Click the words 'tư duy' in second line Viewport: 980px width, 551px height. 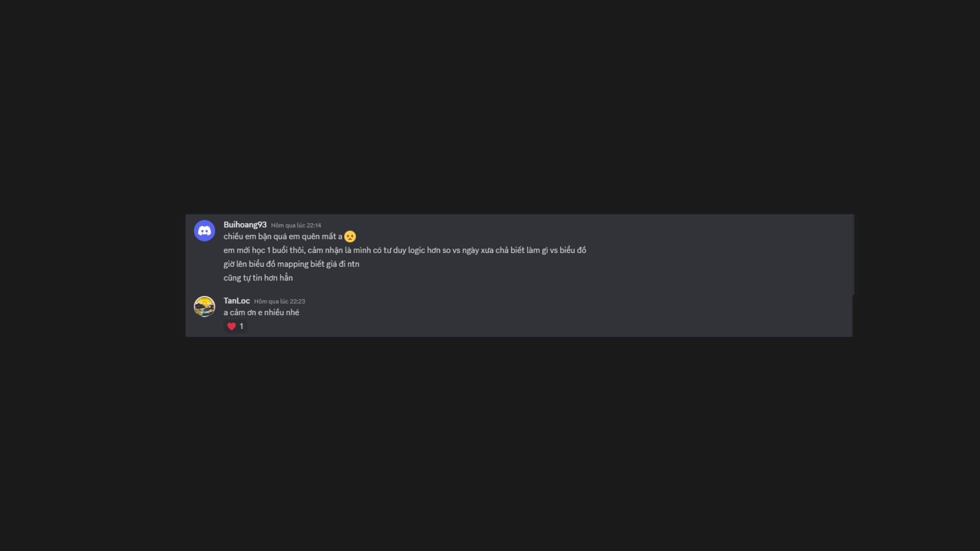point(395,251)
